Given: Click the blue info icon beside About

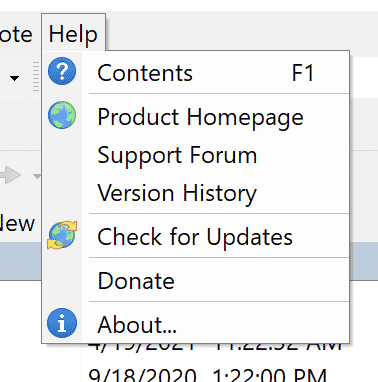Looking at the screenshot, I should (62, 323).
